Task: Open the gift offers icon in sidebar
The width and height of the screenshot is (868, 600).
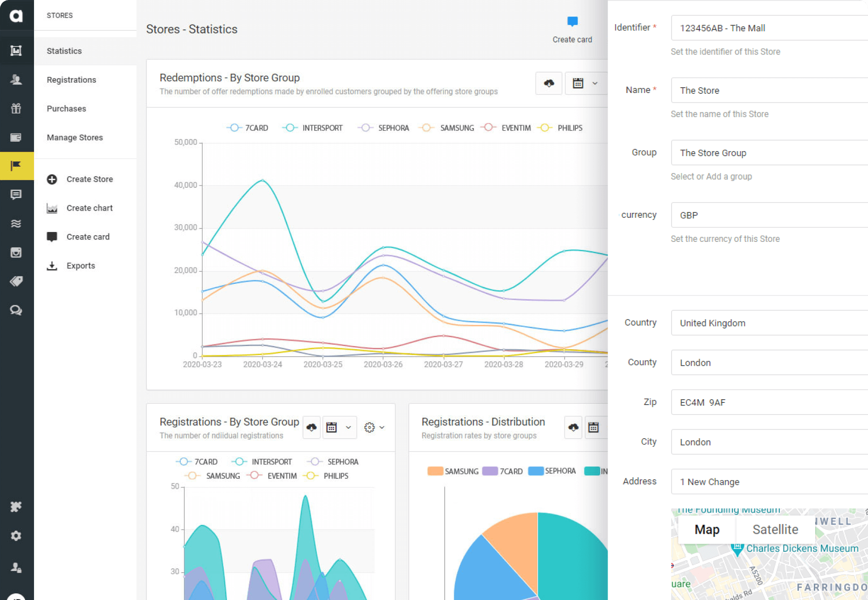Action: (16, 108)
